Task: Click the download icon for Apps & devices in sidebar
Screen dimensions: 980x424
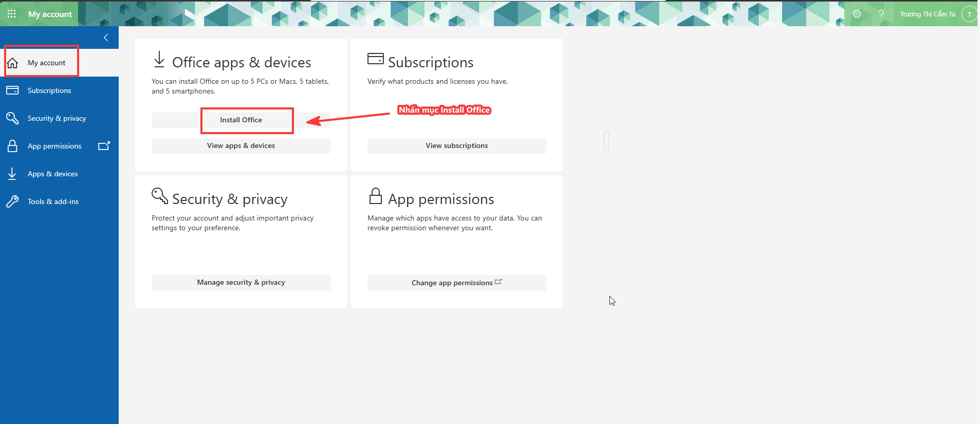Action: [x=12, y=174]
